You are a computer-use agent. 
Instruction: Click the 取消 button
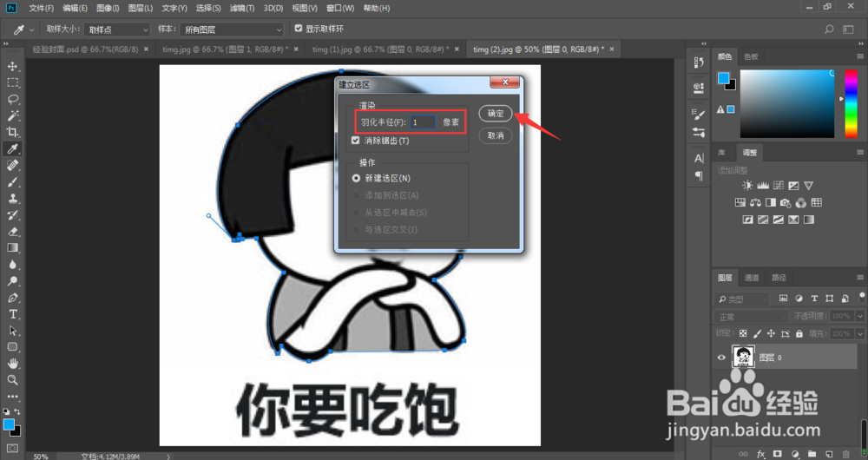[496, 135]
